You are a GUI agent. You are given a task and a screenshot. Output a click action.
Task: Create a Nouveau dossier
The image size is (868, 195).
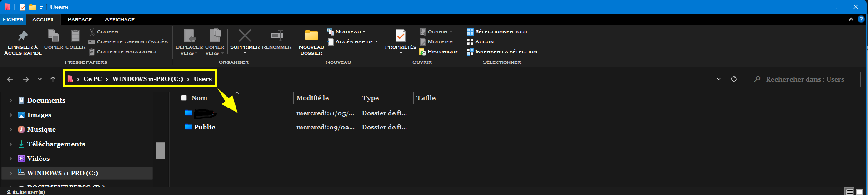(311, 43)
